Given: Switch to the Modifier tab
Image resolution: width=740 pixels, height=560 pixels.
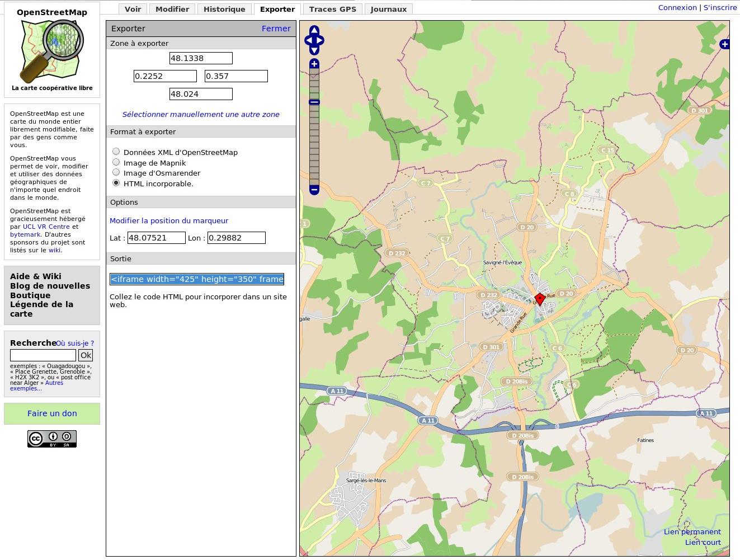Looking at the screenshot, I should (x=172, y=9).
